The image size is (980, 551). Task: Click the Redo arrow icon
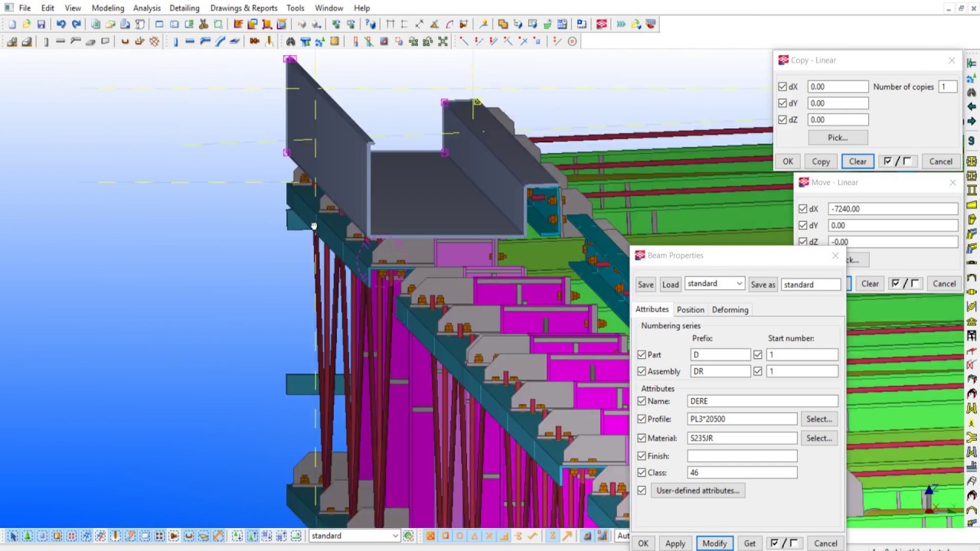point(77,24)
